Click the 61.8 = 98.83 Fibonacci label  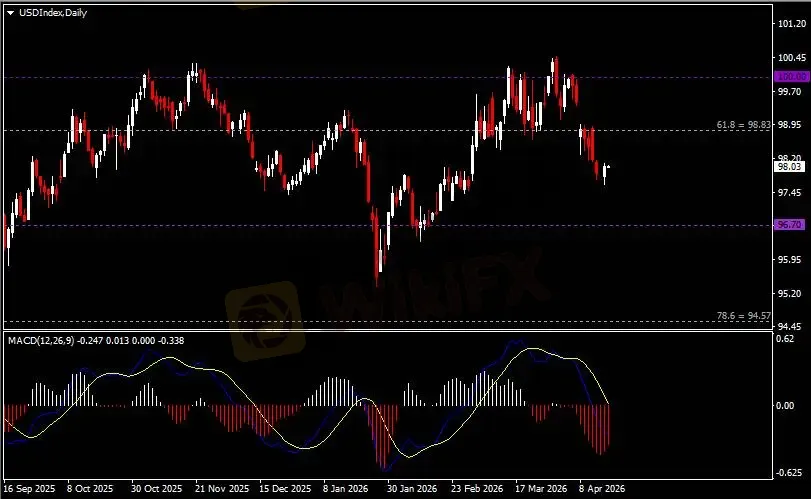[x=743, y=125]
